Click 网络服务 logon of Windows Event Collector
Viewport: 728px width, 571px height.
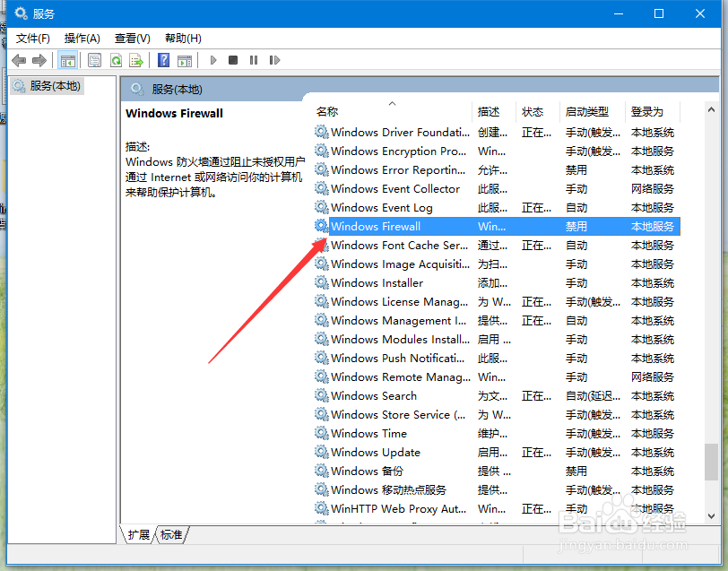653,188
